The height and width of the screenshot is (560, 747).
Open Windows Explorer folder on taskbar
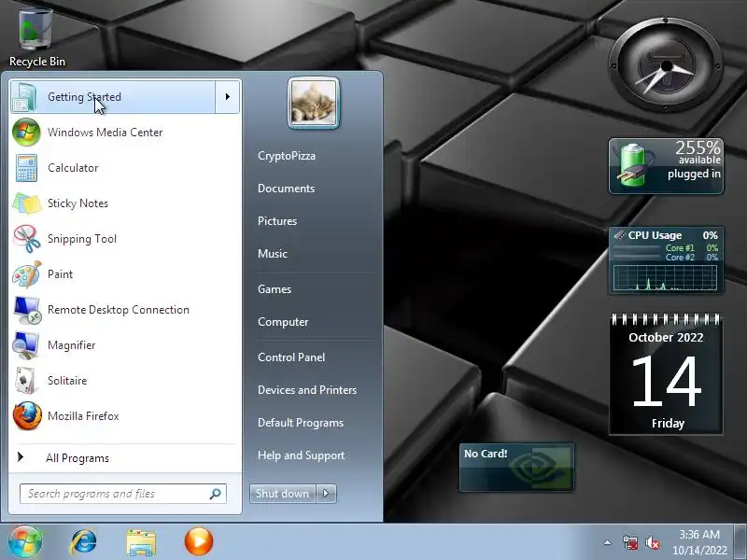tap(141, 542)
